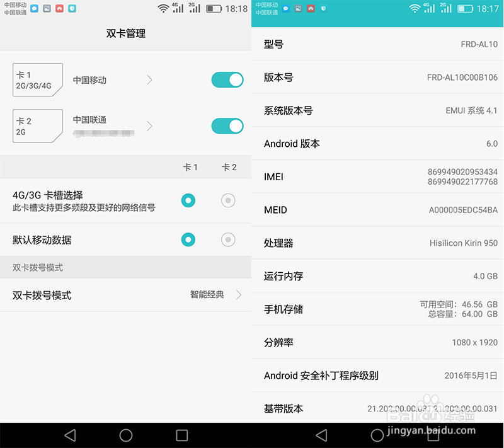Image resolution: width=504 pixels, height=448 pixels.
Task: Open 双卡拨号模式 chevron next to 智能经典
Action: 238,295
